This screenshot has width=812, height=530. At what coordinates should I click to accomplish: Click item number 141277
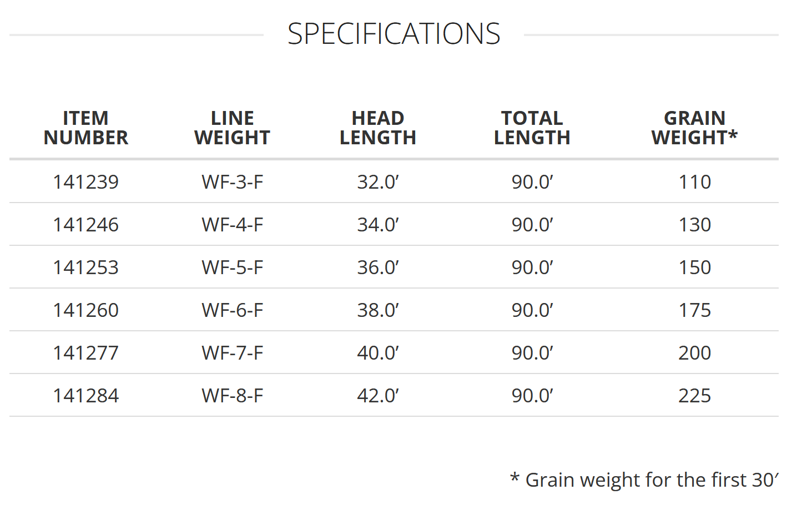[x=86, y=353]
